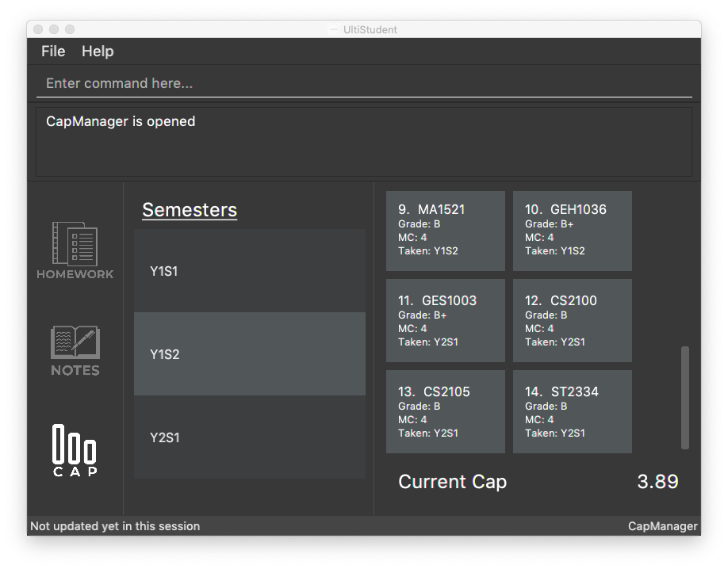This screenshot has height=569, width=728.
Task: Select the Y2S1 semester row
Action: coord(250,437)
